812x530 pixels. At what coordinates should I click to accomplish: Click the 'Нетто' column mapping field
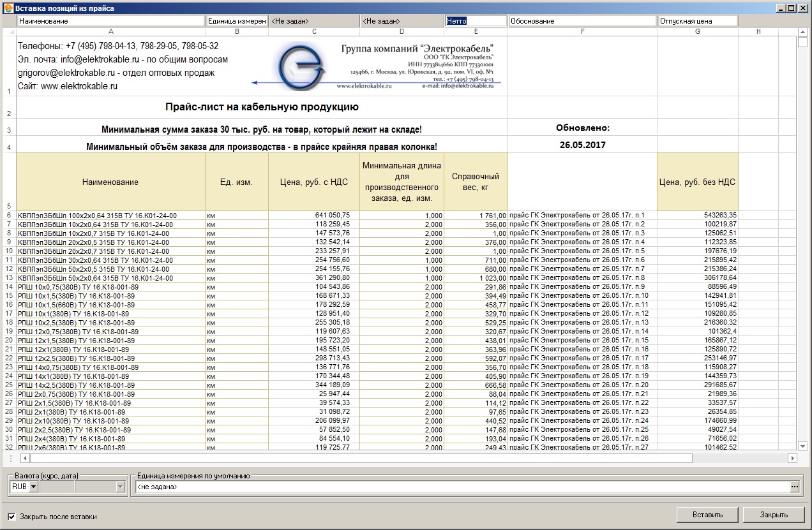[x=476, y=21]
